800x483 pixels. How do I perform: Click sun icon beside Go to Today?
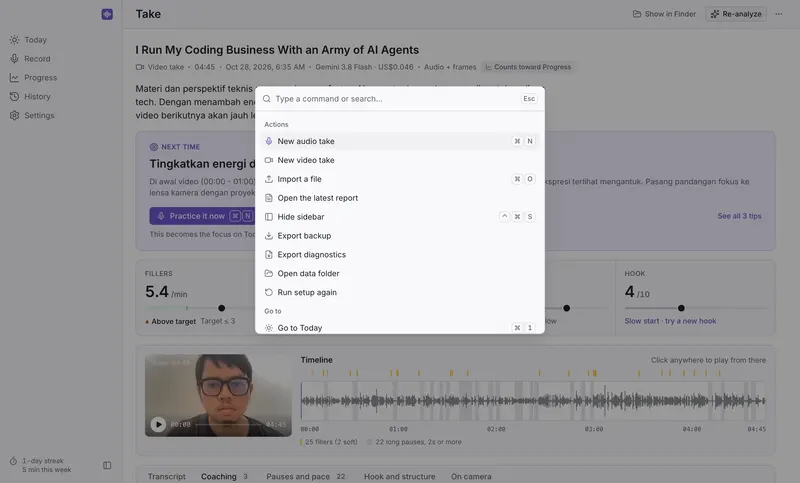[x=269, y=328]
